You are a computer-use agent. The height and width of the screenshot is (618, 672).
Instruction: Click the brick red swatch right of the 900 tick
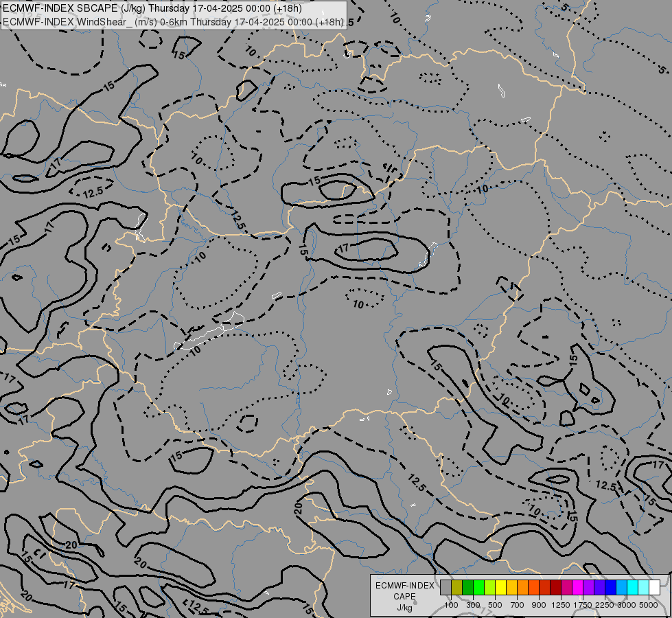tap(545, 588)
